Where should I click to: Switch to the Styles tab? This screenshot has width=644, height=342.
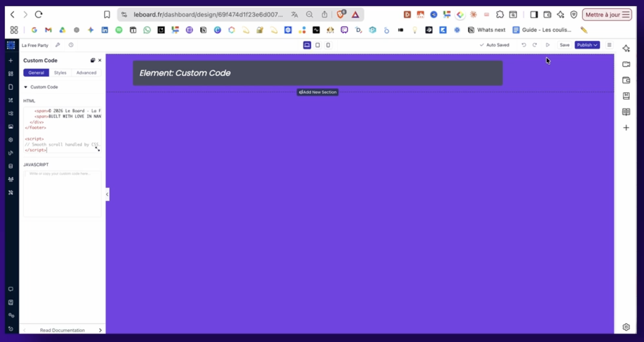[60, 73]
